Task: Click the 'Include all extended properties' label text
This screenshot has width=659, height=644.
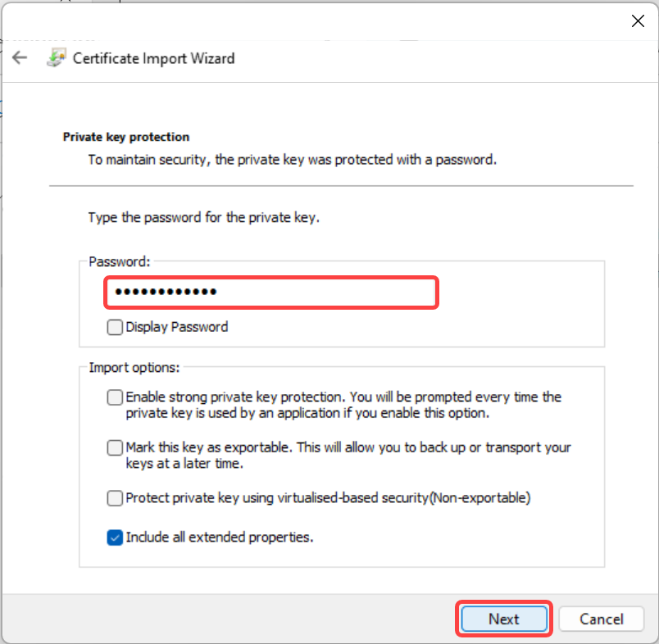Action: (x=220, y=537)
